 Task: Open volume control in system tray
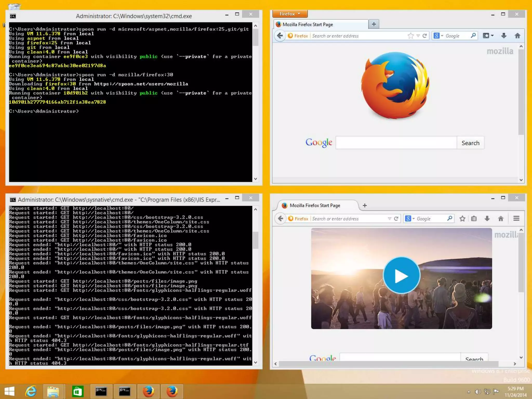click(x=478, y=392)
